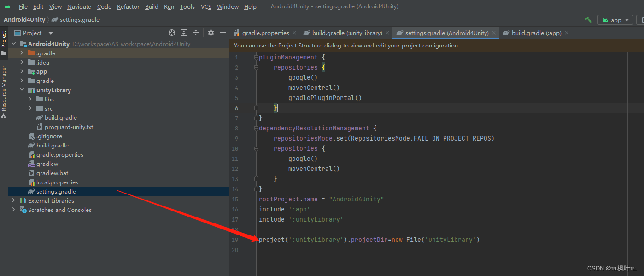
Task: Fold the pluginManagement block at line 1
Action: click(x=256, y=57)
